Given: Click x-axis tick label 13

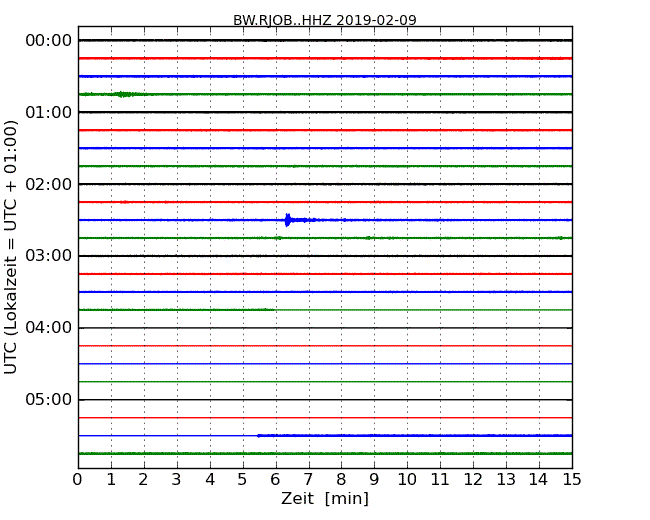Looking at the screenshot, I should coord(506,480).
